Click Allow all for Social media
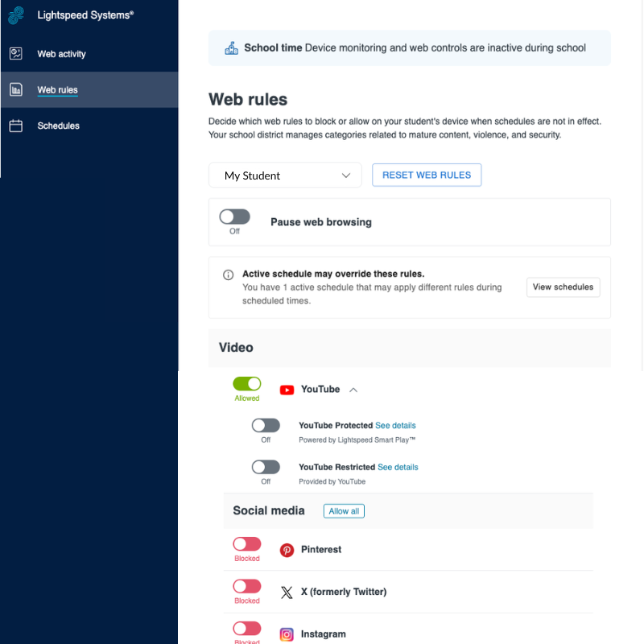The image size is (644, 644). 344,511
